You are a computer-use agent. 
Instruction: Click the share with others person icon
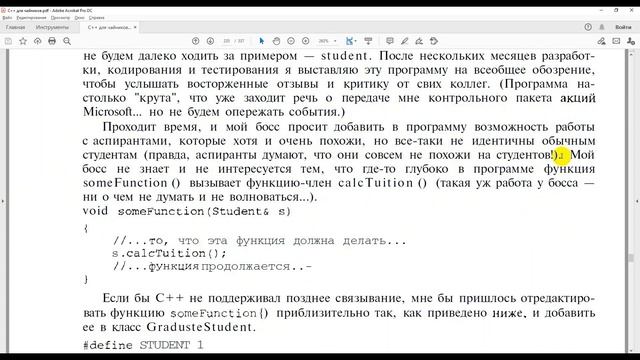tap(631, 41)
